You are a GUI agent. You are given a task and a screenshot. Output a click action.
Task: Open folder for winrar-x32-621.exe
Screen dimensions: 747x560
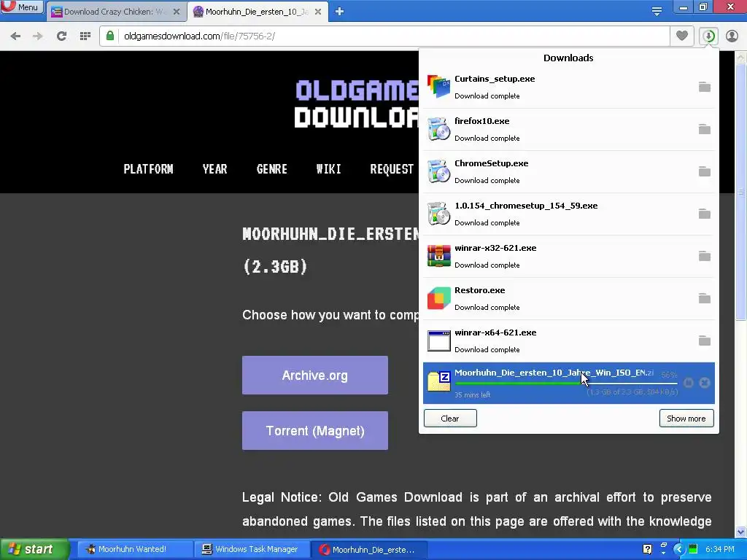coord(705,256)
